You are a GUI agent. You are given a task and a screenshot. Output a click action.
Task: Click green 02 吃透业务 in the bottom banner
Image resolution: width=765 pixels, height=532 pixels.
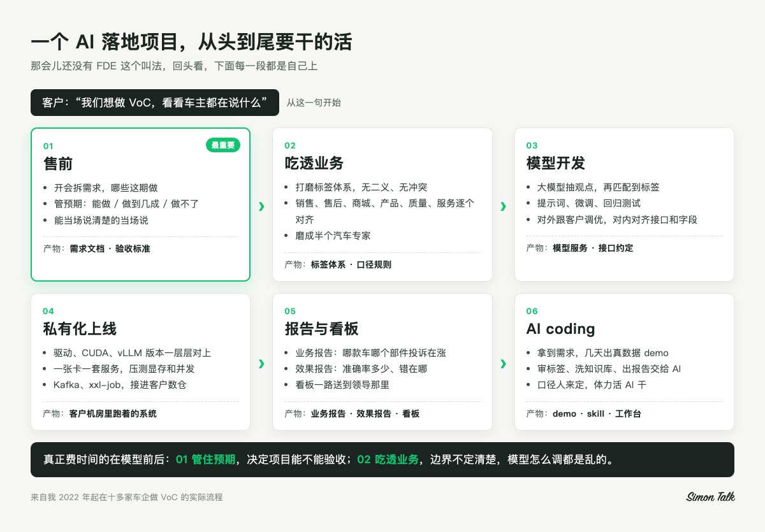388,459
